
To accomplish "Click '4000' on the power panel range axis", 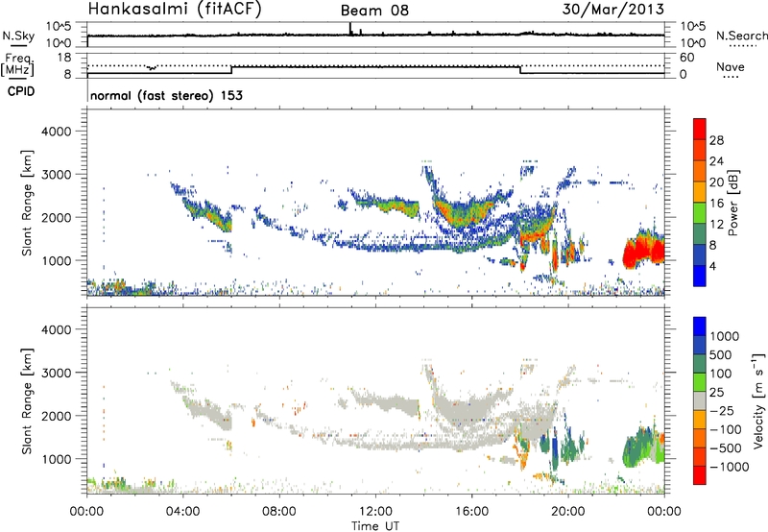I will click(x=57, y=132).
